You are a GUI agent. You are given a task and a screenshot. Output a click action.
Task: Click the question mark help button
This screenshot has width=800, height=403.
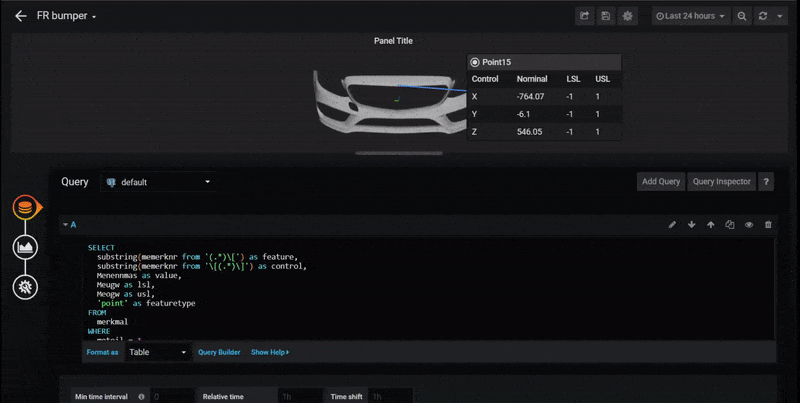pyautogui.click(x=766, y=182)
